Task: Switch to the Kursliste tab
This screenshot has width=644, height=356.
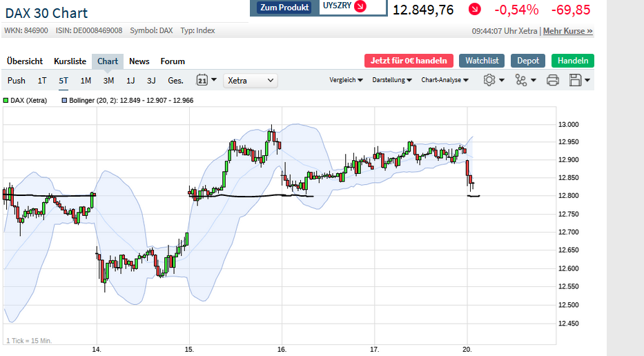Action: coord(70,61)
